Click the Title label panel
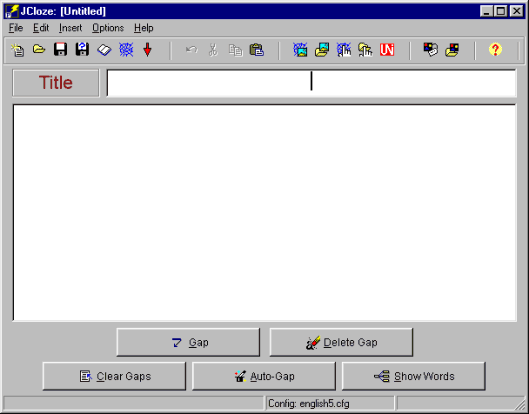This screenshot has height=414, width=529. coord(56,83)
